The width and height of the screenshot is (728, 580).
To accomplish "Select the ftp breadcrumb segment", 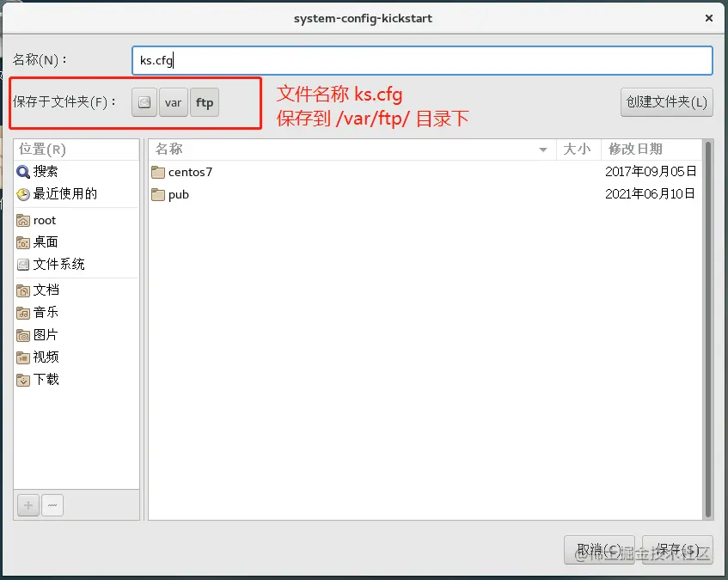I will pos(205,102).
